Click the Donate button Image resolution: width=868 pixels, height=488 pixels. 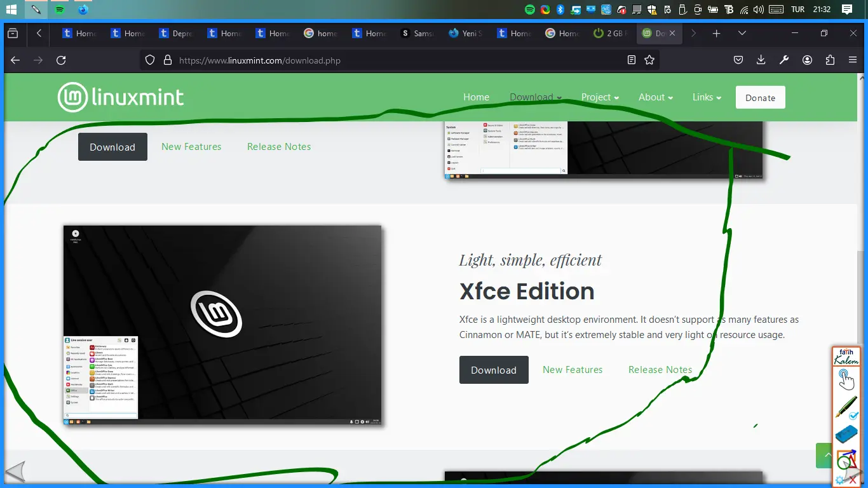pyautogui.click(x=760, y=98)
